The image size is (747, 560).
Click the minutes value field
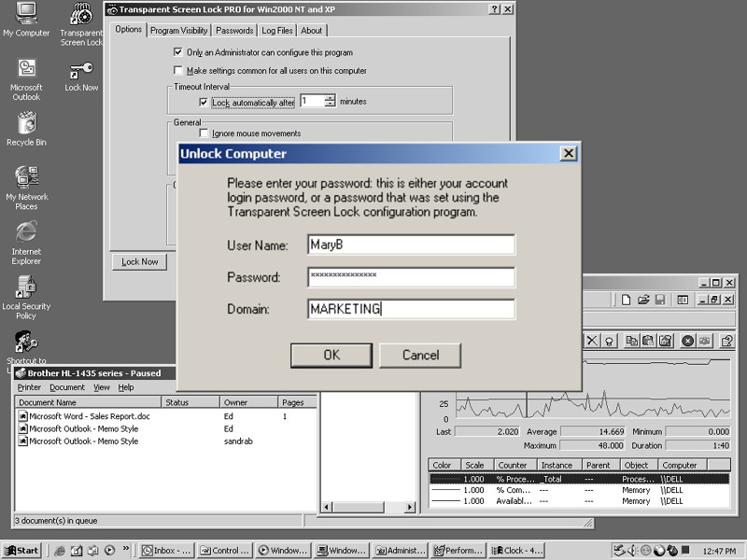tap(313, 101)
